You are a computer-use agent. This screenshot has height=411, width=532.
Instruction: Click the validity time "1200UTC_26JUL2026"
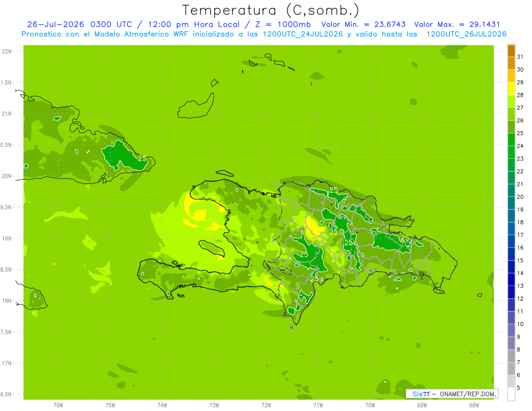click(466, 34)
